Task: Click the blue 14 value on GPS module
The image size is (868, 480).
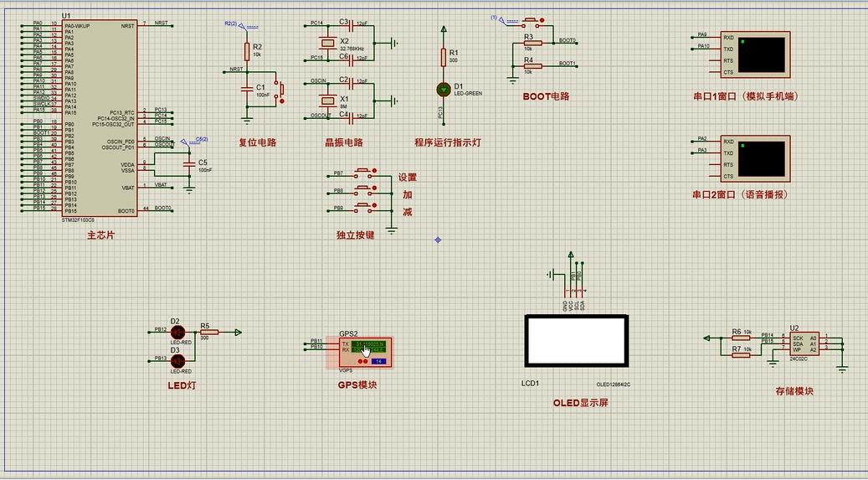Action: [378, 361]
